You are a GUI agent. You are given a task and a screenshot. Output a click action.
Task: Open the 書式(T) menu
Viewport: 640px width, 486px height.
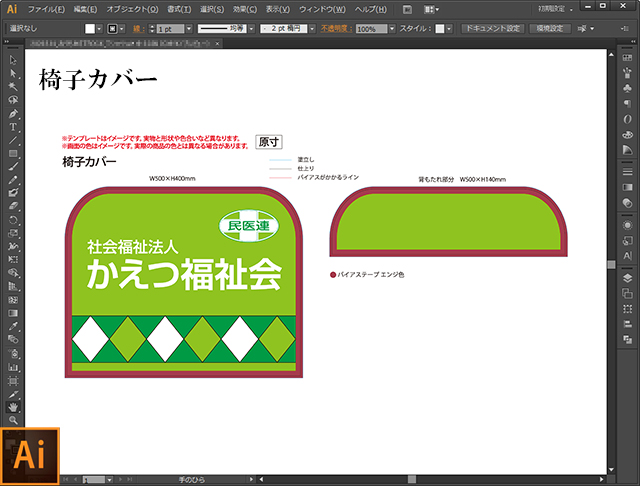point(179,9)
